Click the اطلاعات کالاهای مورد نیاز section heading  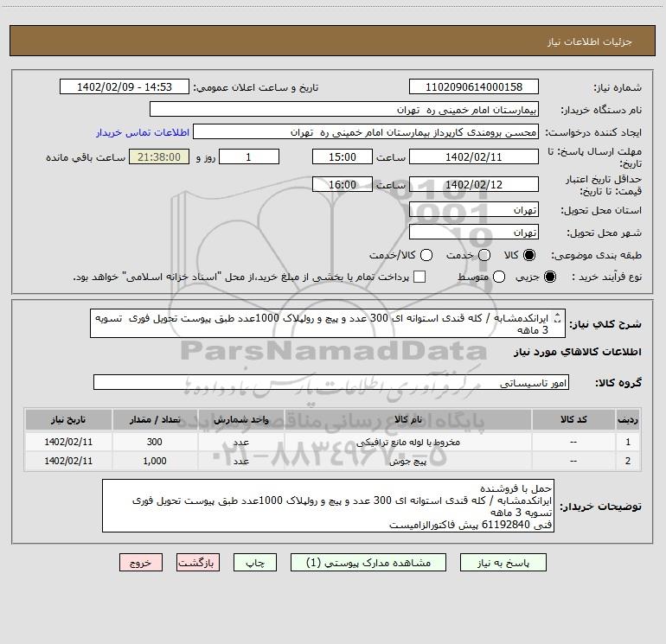pyautogui.click(x=578, y=352)
